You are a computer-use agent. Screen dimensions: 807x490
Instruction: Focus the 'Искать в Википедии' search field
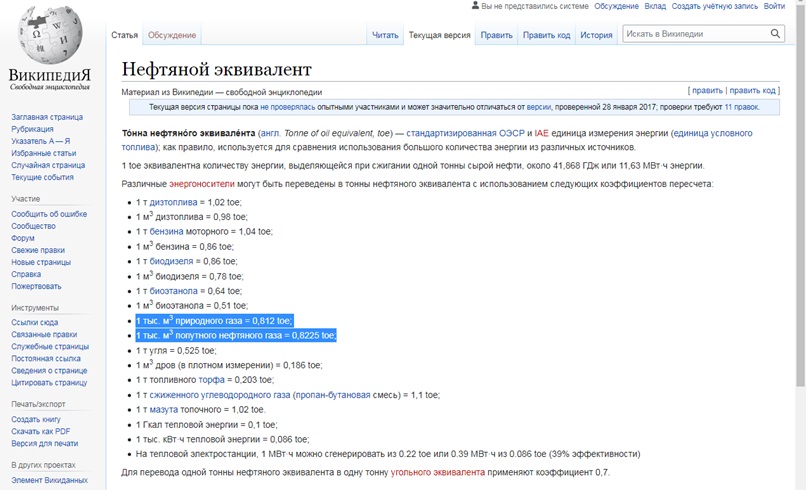pos(694,34)
